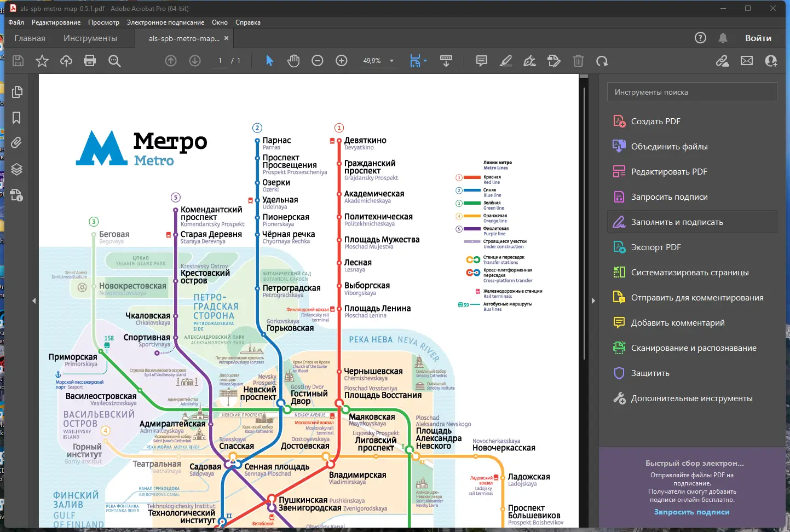Click the zoom percentage field 49,9%
This screenshot has height=532, width=790.
372,61
